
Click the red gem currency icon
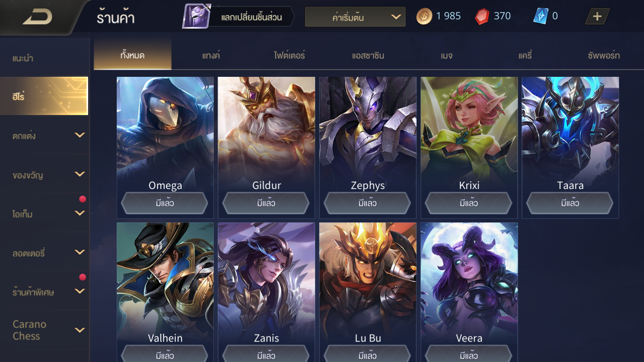(x=482, y=16)
